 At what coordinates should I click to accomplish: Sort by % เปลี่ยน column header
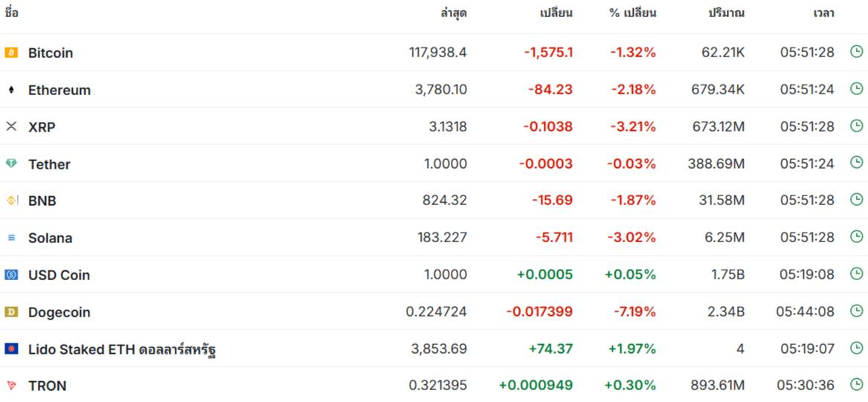633,13
